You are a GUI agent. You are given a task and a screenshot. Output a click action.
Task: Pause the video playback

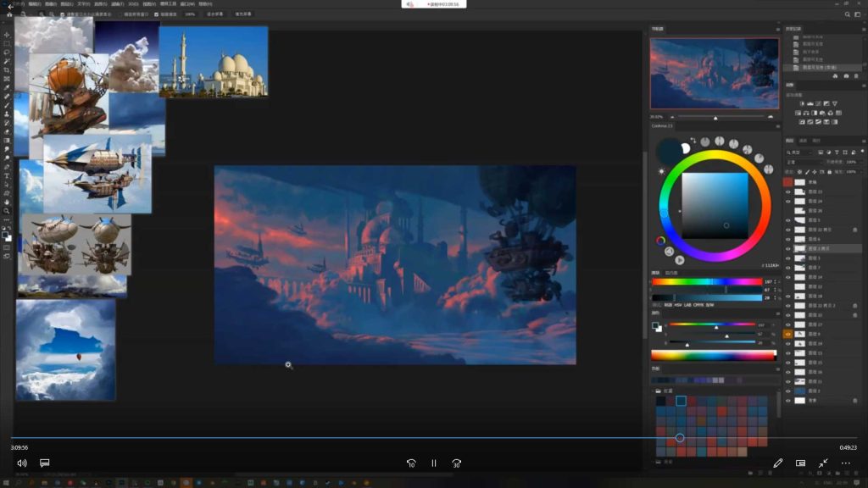point(434,463)
